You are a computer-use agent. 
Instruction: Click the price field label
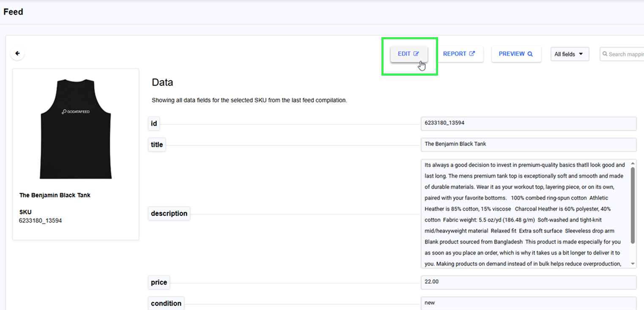point(159,283)
